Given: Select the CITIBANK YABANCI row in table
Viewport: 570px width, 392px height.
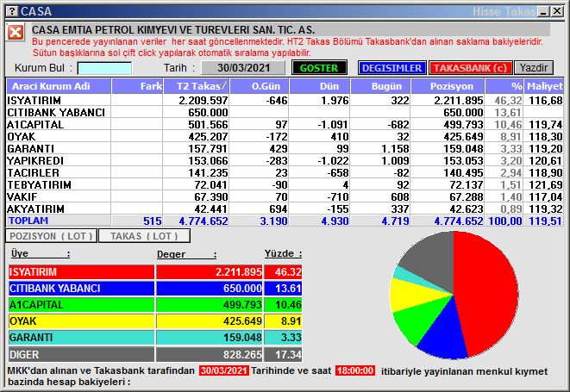Looking at the screenshot, I should pos(285,112).
